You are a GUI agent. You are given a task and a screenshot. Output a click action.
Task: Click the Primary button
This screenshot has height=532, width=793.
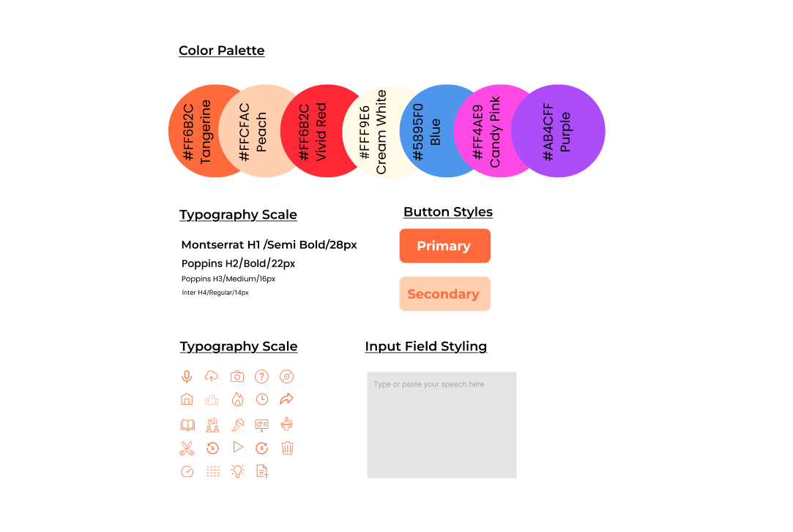click(445, 246)
